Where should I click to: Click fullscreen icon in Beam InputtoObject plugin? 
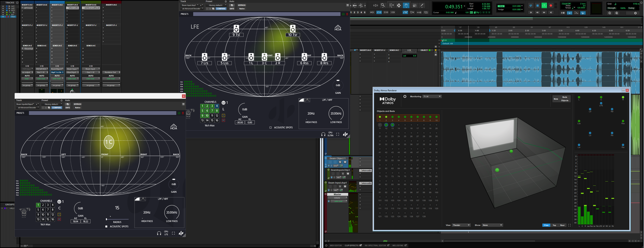(x=173, y=233)
